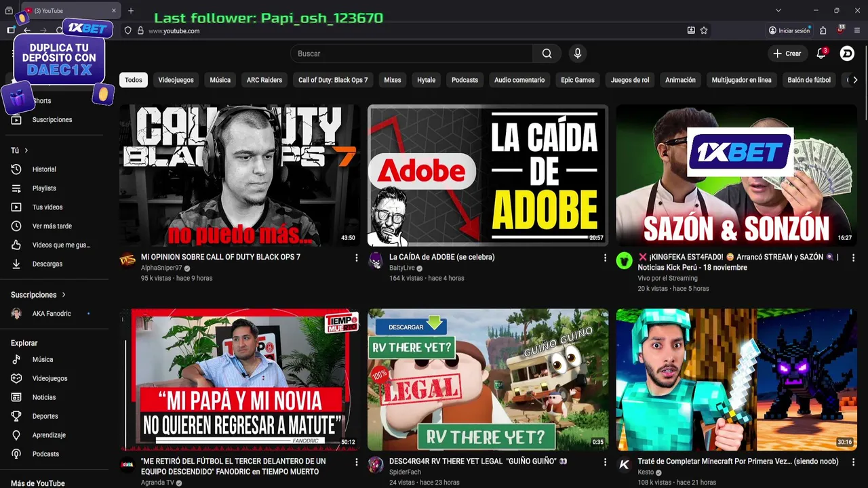Select Call of Duty: Black Ops 7 chip
Viewport: 868px width, 488px height.
333,80
